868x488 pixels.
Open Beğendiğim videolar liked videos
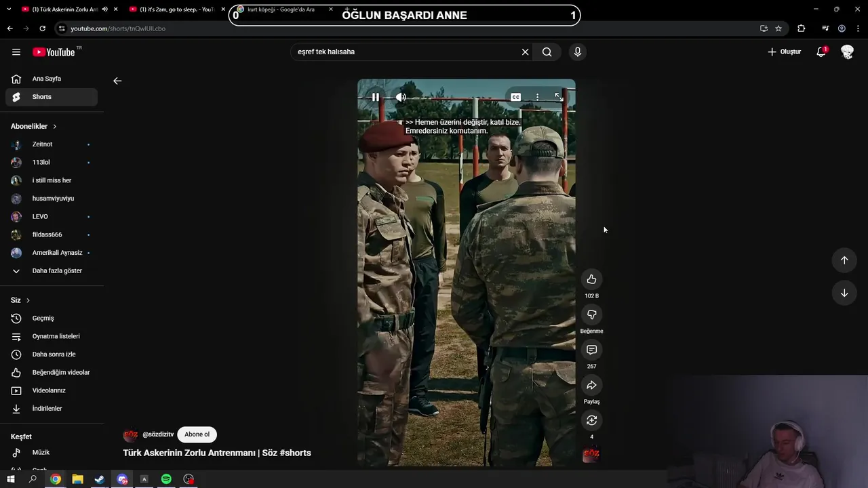[52, 373]
